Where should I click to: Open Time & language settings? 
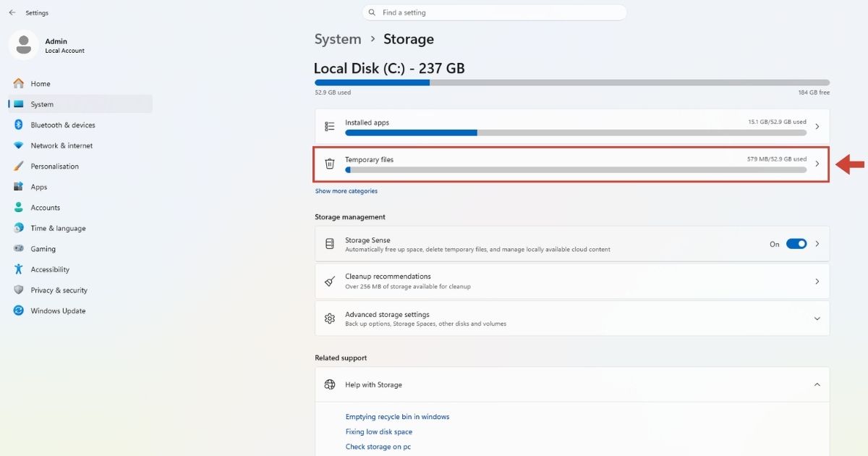point(80,228)
